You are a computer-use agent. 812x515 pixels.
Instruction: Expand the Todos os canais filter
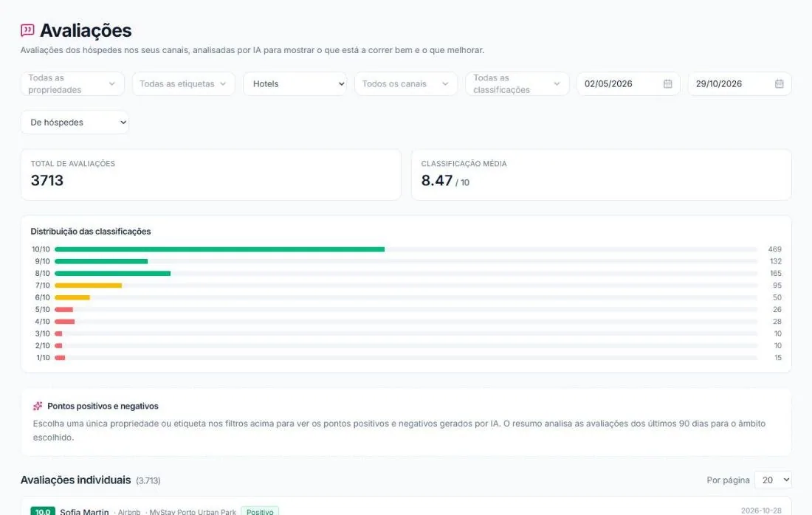(406, 84)
